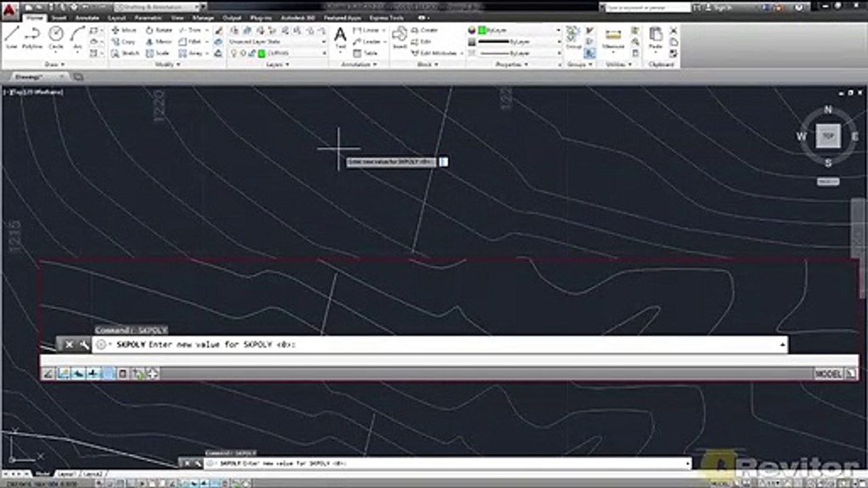Open the ByLayer color dropdown
The height and width of the screenshot is (488, 868).
(x=519, y=30)
